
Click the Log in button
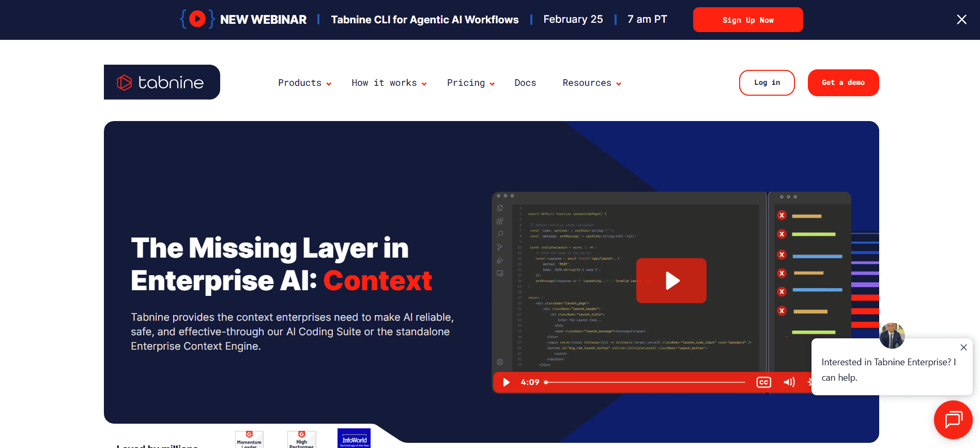point(767,83)
